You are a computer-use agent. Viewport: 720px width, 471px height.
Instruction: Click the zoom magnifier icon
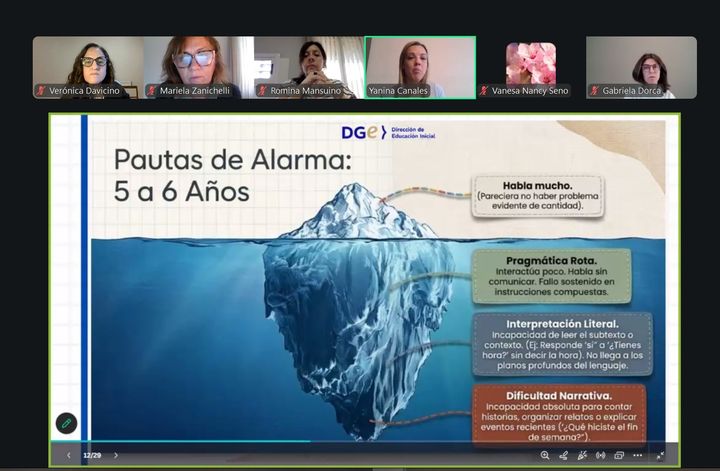[x=545, y=455]
